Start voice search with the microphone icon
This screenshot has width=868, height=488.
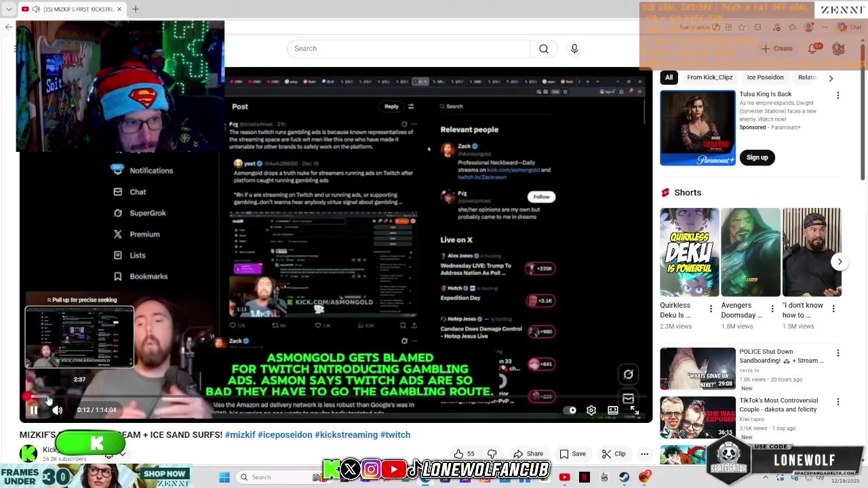click(x=574, y=49)
